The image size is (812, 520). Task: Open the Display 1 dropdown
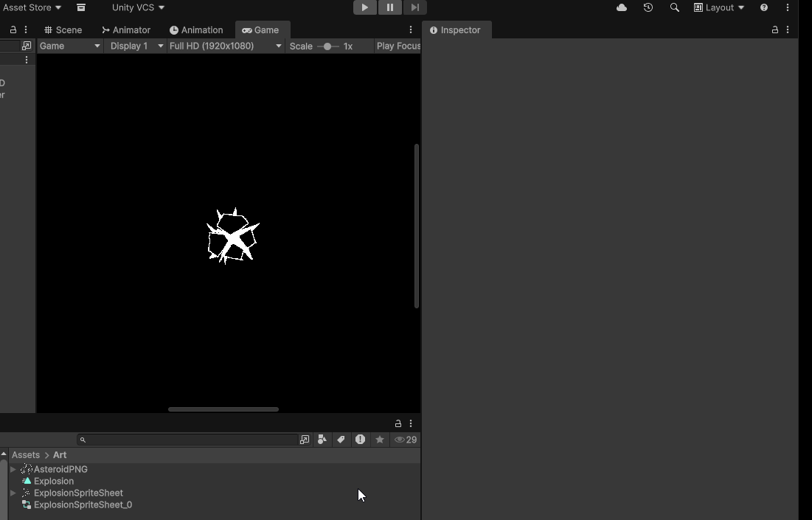point(136,46)
